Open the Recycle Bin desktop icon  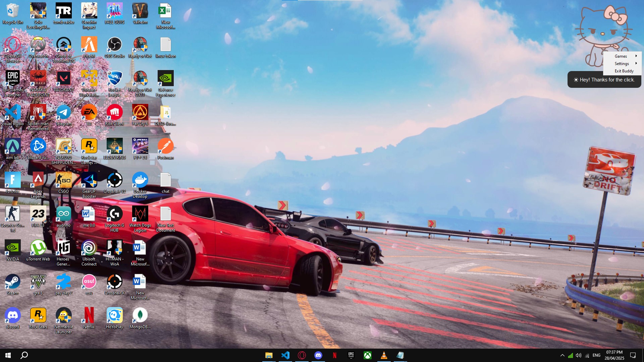[13, 14]
